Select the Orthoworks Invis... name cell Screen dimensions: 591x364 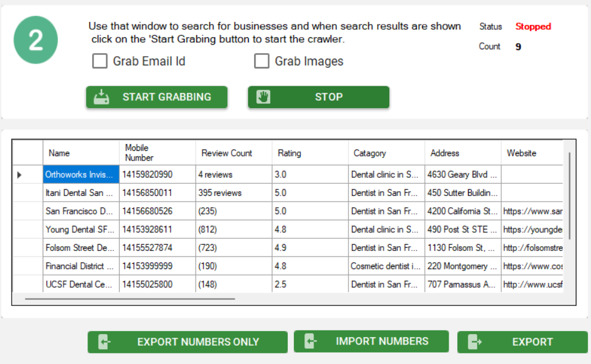pyautogui.click(x=81, y=175)
